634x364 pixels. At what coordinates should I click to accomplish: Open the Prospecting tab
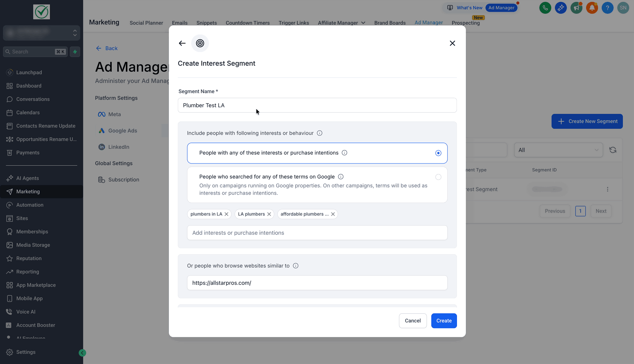[465, 23]
